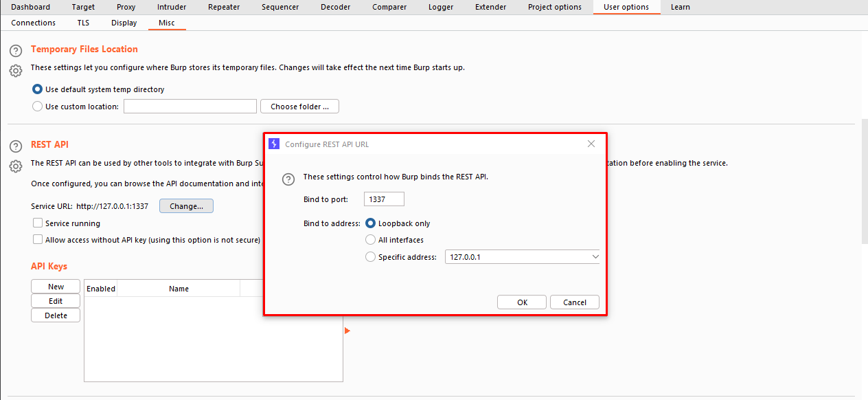Click the REST API section heading
The width and height of the screenshot is (868, 400).
pyautogui.click(x=50, y=144)
